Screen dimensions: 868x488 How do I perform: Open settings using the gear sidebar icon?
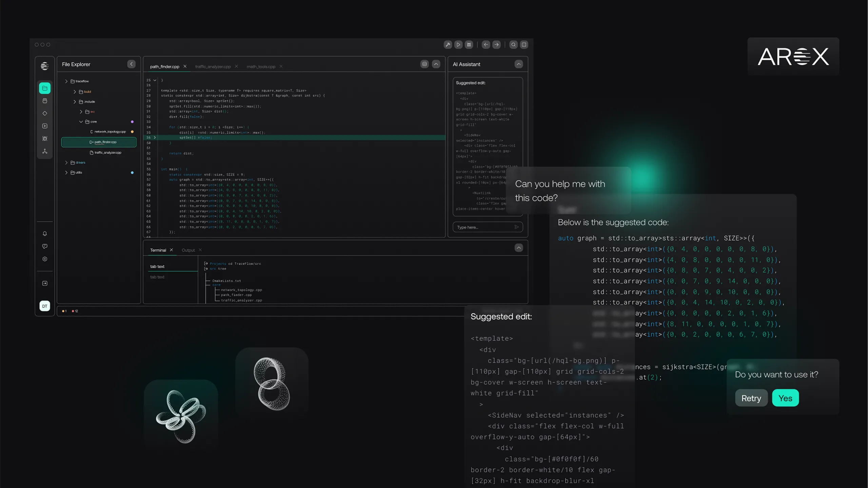(x=45, y=259)
